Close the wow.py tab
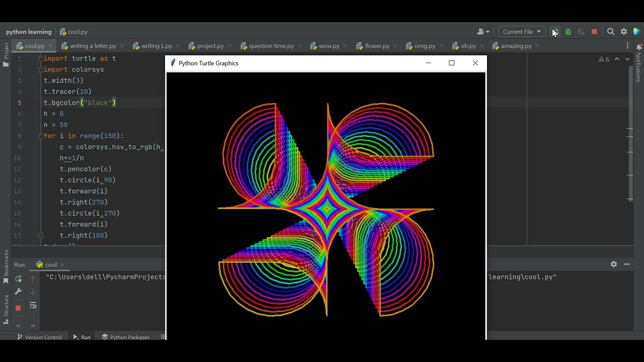This screenshot has width=644, height=362. (345, 46)
